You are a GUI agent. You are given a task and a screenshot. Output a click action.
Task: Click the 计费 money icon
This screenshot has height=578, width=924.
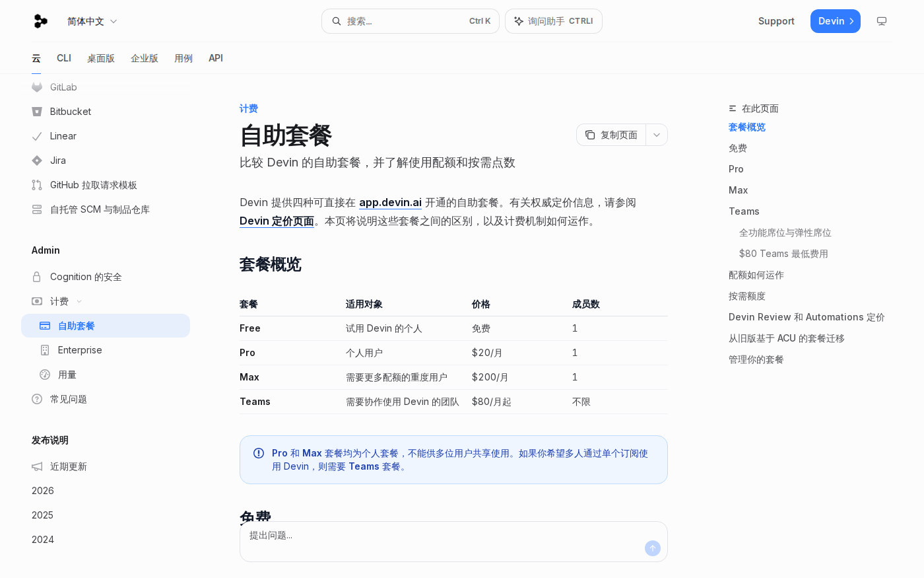[x=37, y=301]
